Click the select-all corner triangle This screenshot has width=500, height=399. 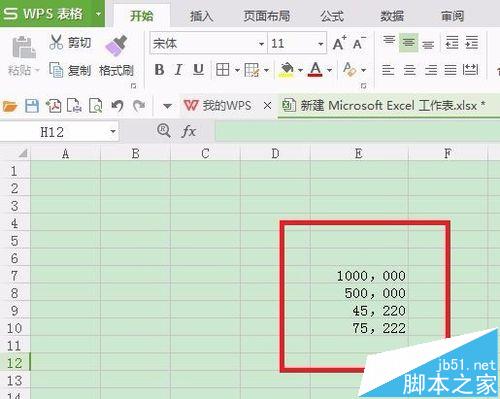[x=23, y=153]
